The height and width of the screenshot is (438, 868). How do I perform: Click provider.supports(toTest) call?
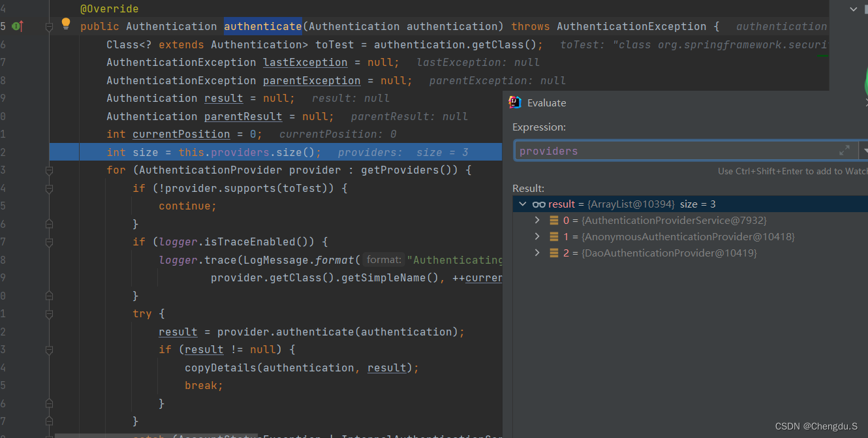[240, 188]
